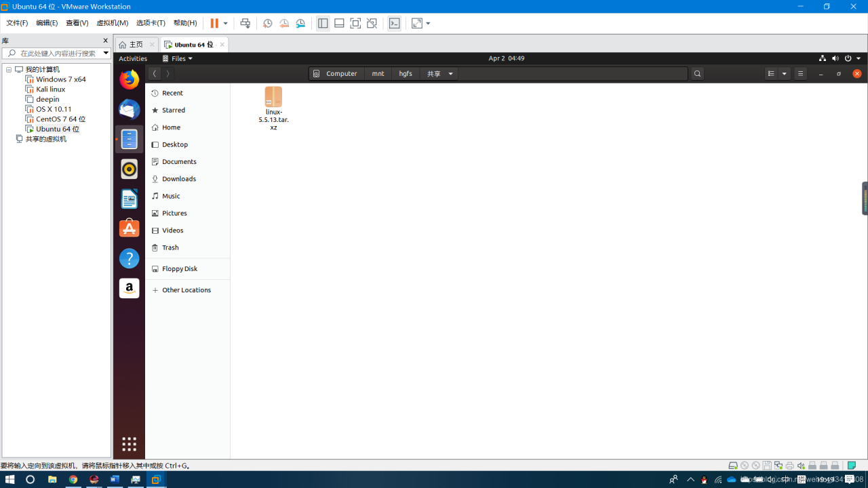Open the power options dropdown arrow
Viewport: 868px width, 488px height.
tap(226, 23)
